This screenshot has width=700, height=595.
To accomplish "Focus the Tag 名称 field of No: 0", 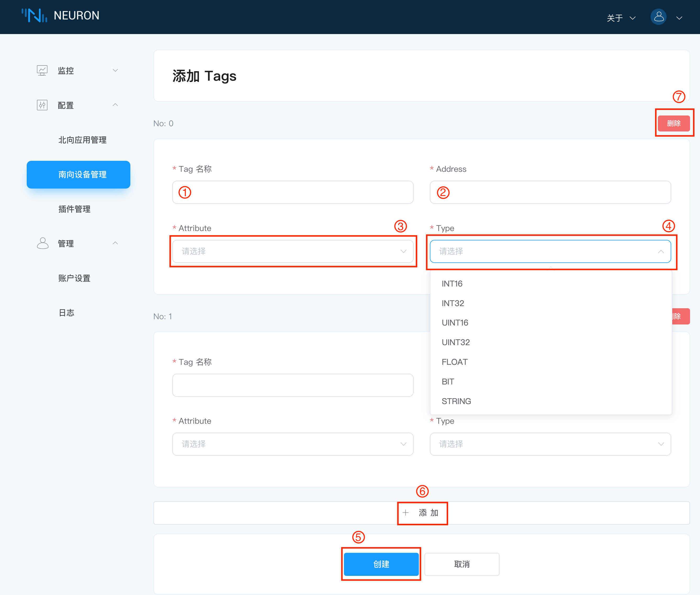I will pos(293,192).
